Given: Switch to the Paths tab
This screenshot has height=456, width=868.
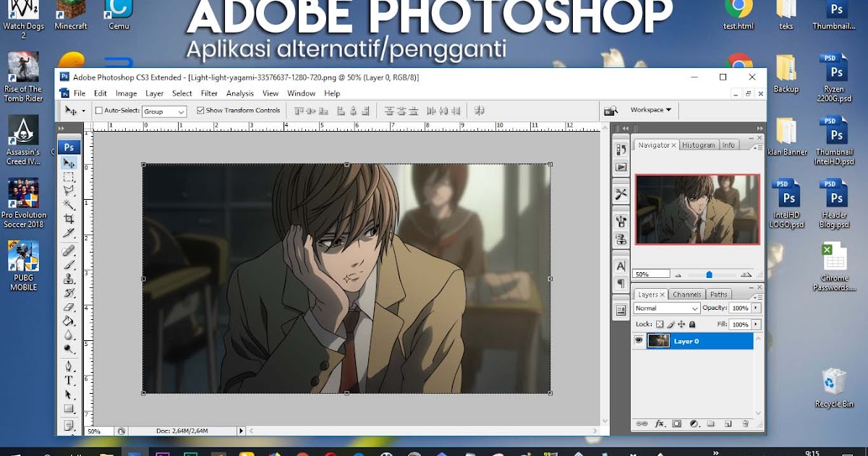Looking at the screenshot, I should point(718,295).
